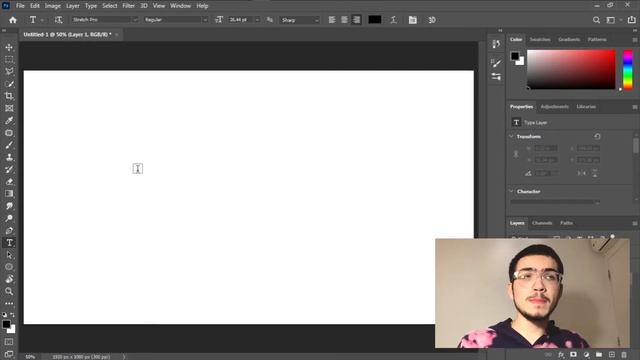Switch to the Paths tab

(x=567, y=223)
